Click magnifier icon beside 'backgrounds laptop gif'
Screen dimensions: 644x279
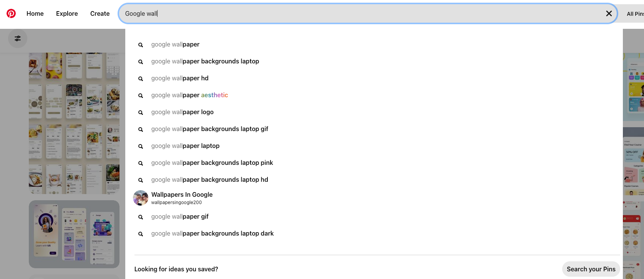point(141,130)
